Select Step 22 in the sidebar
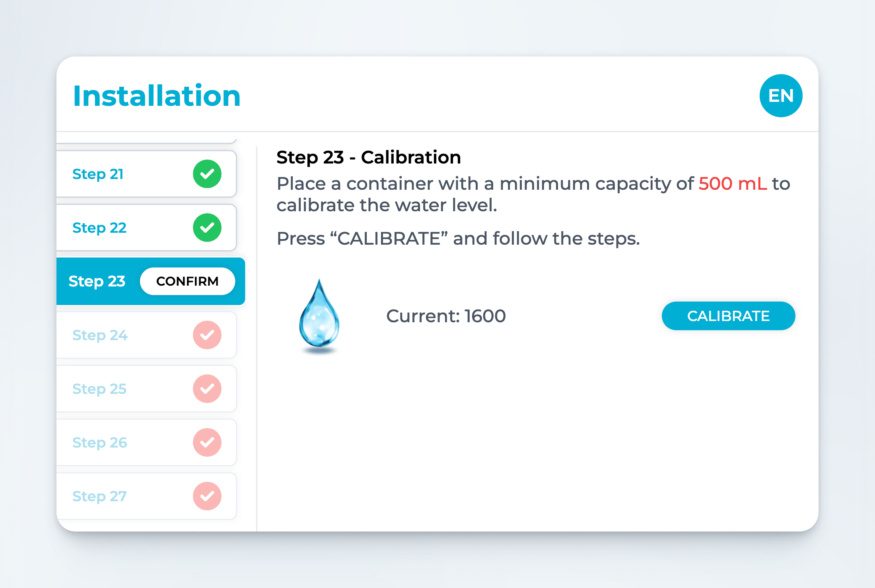875x588 pixels. [99, 228]
